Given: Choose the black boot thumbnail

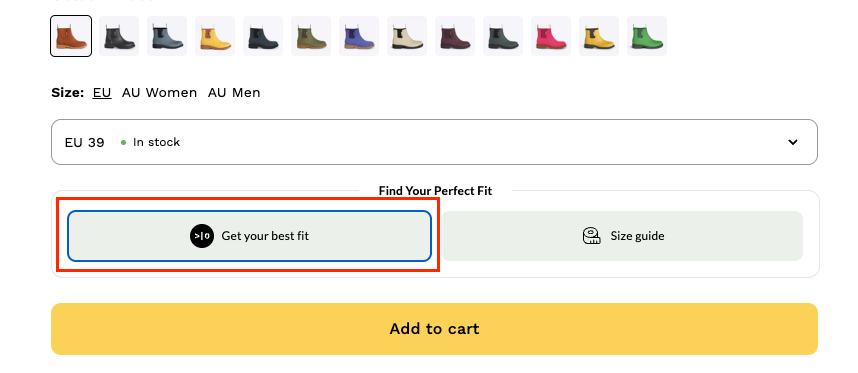Looking at the screenshot, I should coord(119,36).
